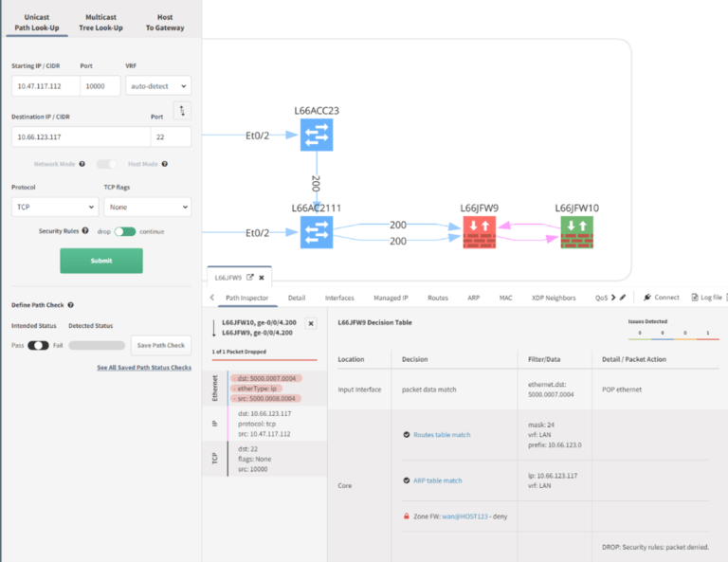Switch to Multicast Tree Look-Up tab
Screen dimensions: 728x562
tap(101, 23)
